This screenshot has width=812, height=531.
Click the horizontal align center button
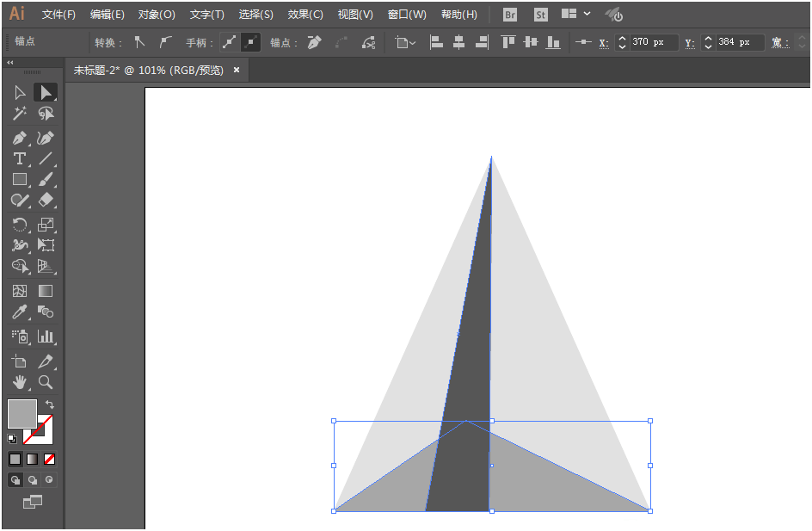458,42
